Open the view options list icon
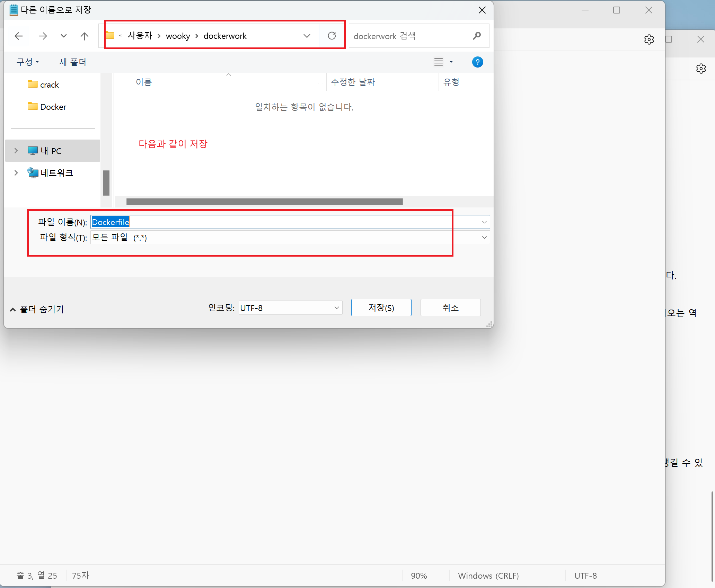The height and width of the screenshot is (588, 715). click(439, 62)
